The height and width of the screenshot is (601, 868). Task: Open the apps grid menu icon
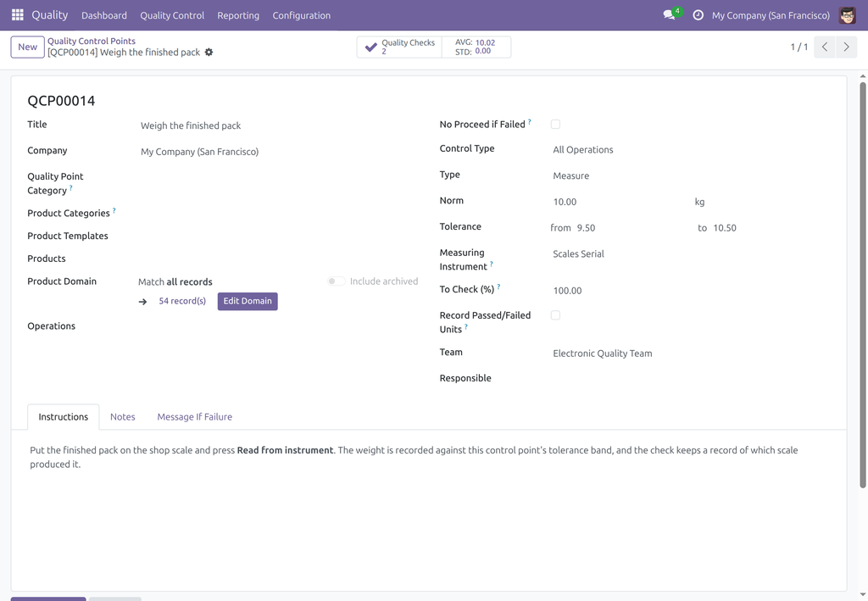[x=18, y=15]
